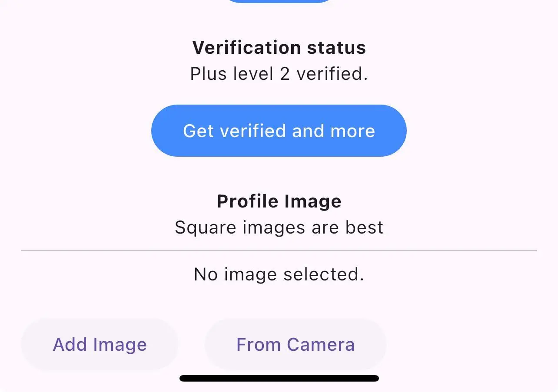Click the verified level status line
Screen dimensions: 558x392
point(279,74)
